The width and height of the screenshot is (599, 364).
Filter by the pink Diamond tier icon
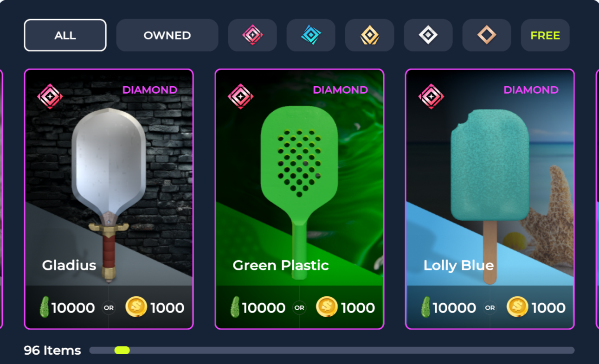pos(252,35)
